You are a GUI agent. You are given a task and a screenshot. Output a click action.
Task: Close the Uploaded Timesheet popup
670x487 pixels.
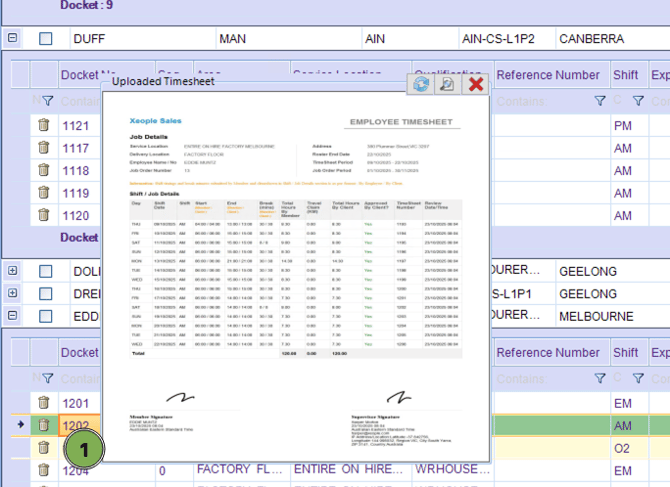(476, 84)
